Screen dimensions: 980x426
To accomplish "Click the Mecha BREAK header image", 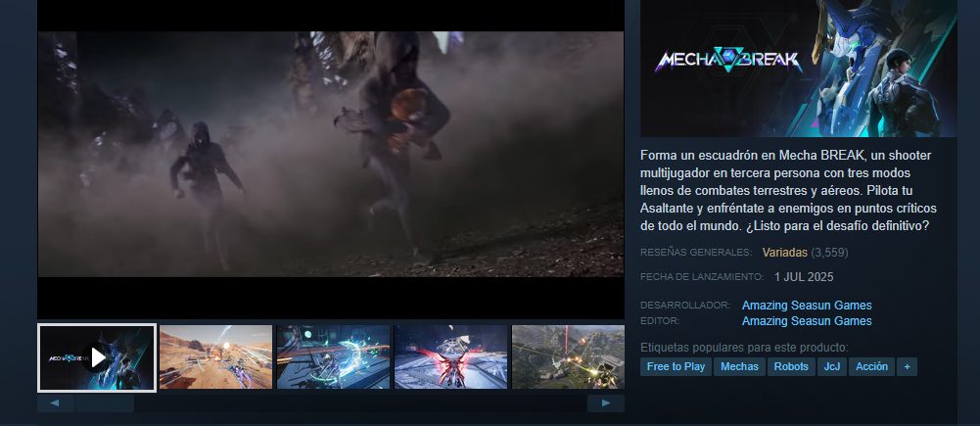I will [x=798, y=69].
